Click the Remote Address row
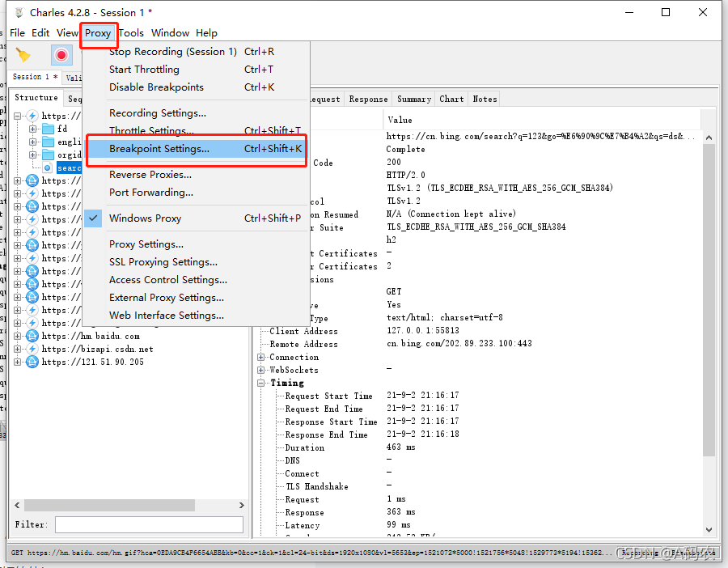This screenshot has width=728, height=568. click(x=478, y=344)
